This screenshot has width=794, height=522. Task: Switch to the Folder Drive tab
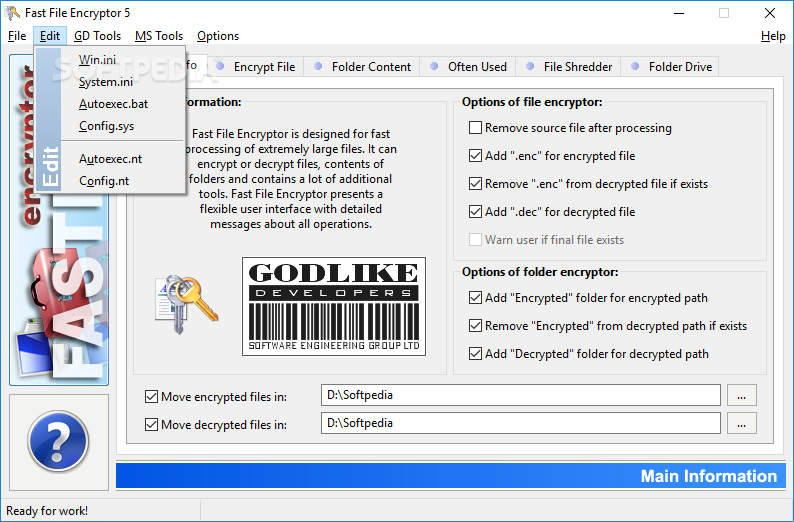tap(670, 67)
